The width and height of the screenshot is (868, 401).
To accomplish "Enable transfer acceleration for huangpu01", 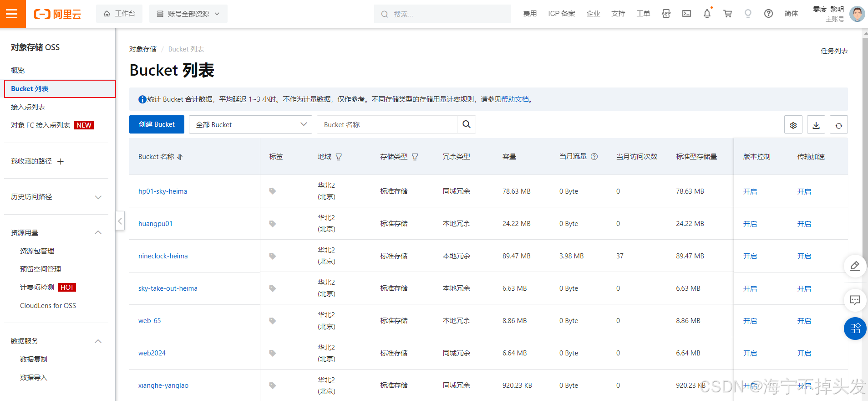I will click(x=804, y=224).
